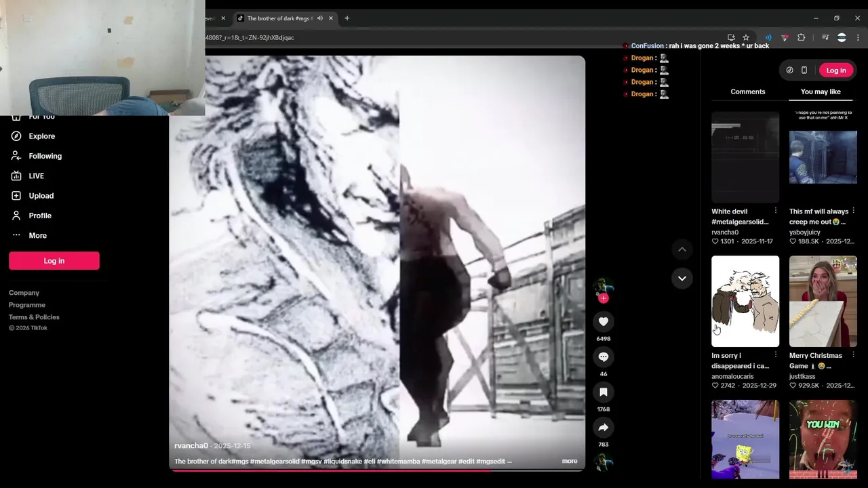Screen dimensions: 868x488
Task: Open rvancha0 profile from video caption
Action: pos(191,446)
